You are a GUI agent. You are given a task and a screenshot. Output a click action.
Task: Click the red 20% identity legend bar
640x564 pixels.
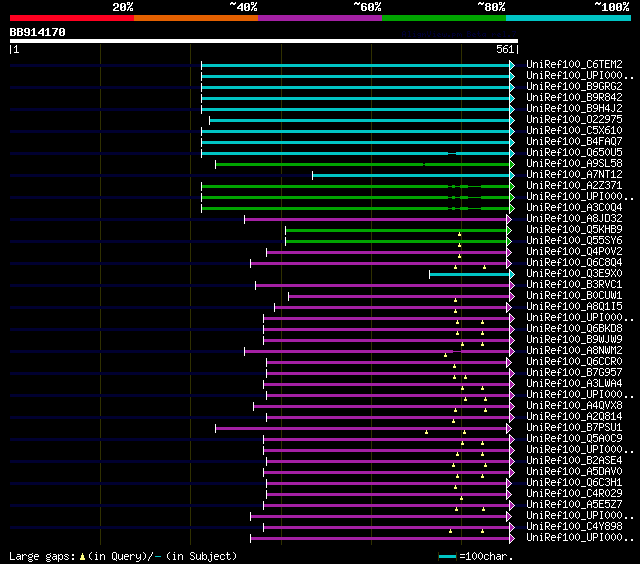[x=72, y=18]
